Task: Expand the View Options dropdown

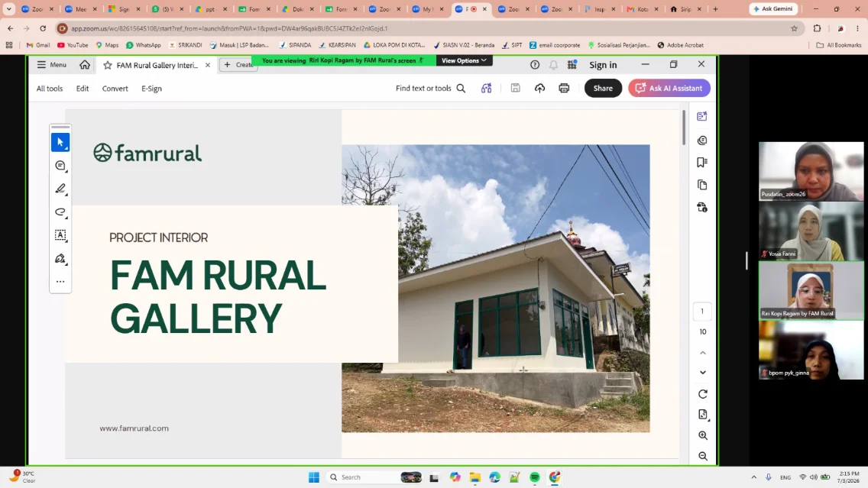Action: tap(464, 60)
